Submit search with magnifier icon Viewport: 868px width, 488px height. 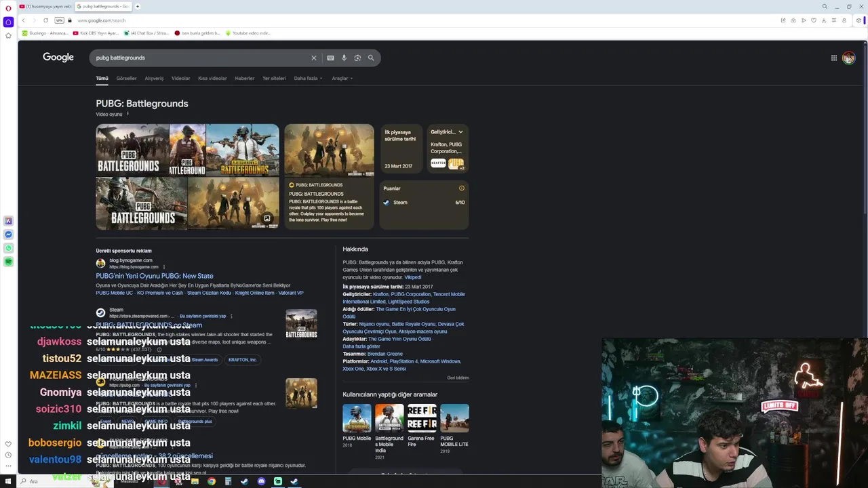point(371,58)
